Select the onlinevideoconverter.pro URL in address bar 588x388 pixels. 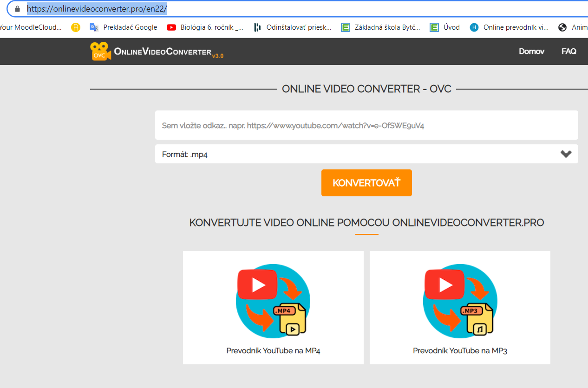tap(97, 9)
